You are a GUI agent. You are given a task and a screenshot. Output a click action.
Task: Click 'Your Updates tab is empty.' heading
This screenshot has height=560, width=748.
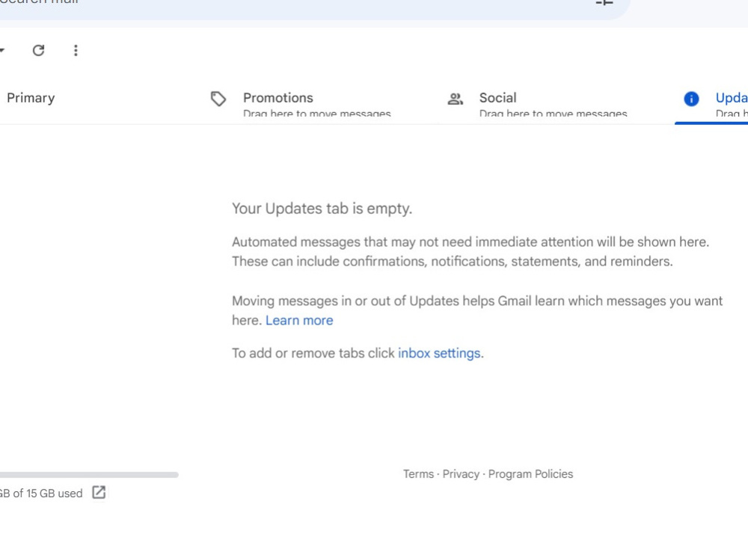click(x=322, y=209)
